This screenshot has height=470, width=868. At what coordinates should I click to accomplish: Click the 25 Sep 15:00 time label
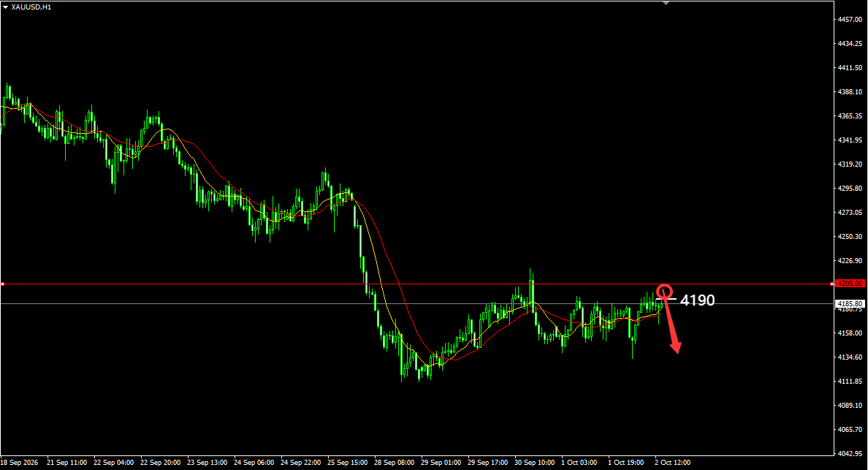coord(348,463)
